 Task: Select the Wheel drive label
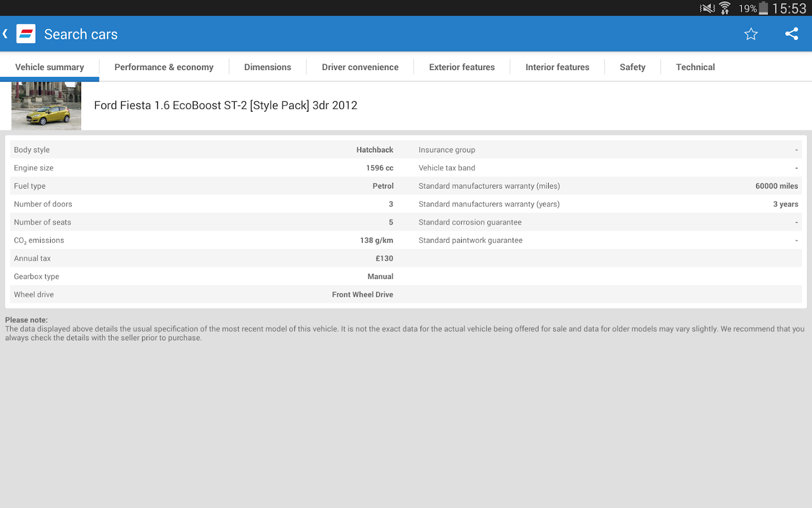click(x=34, y=294)
